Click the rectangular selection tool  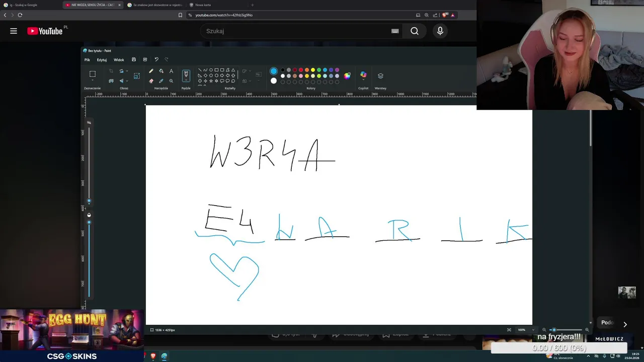point(93,74)
